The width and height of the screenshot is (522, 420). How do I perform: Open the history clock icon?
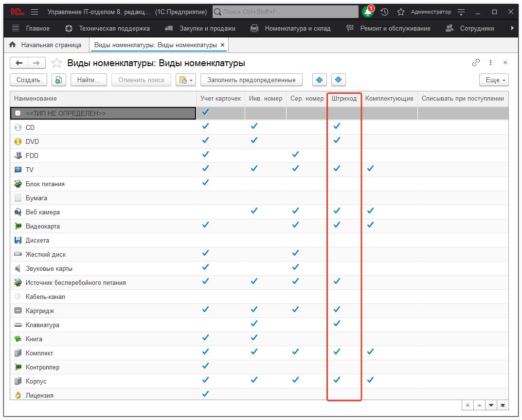pyautogui.click(x=384, y=12)
